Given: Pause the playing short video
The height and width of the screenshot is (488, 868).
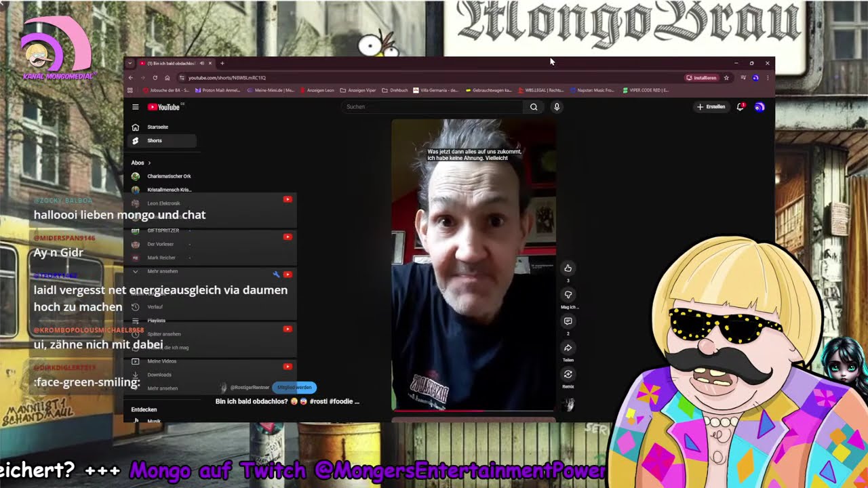Looking at the screenshot, I should pyautogui.click(x=473, y=264).
